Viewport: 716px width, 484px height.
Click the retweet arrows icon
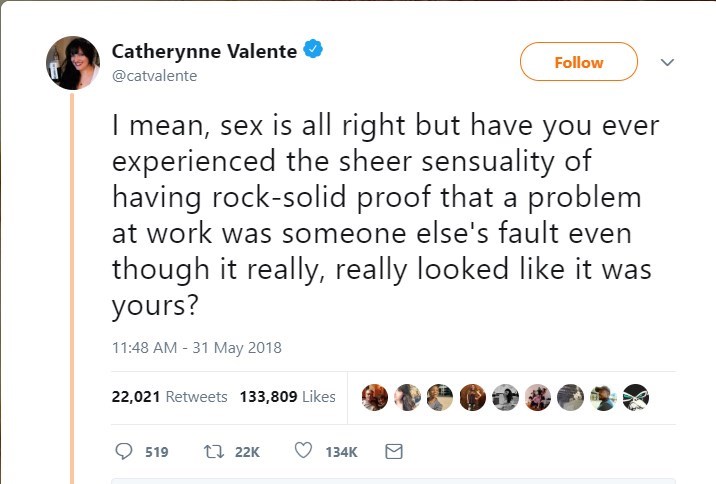pyautogui.click(x=212, y=452)
